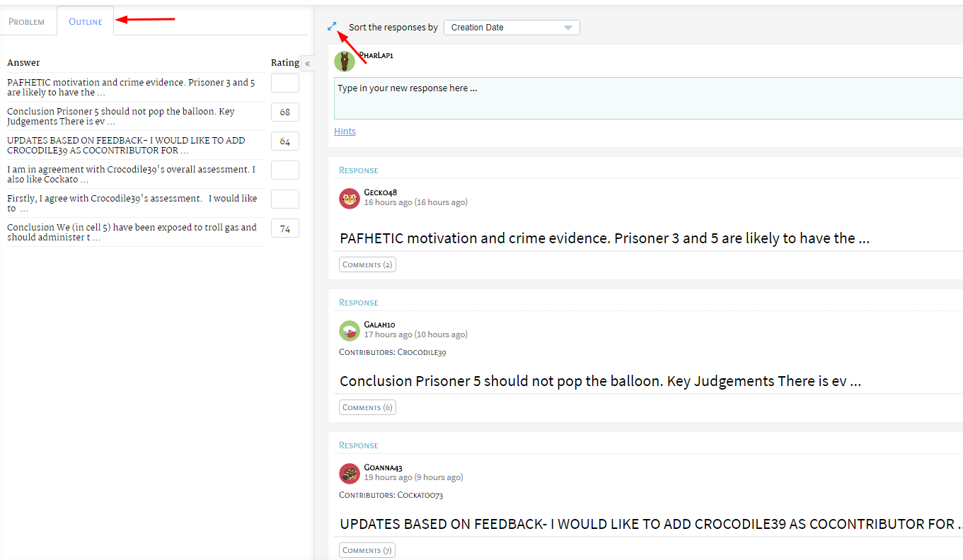Open the Hints link

pyautogui.click(x=345, y=132)
